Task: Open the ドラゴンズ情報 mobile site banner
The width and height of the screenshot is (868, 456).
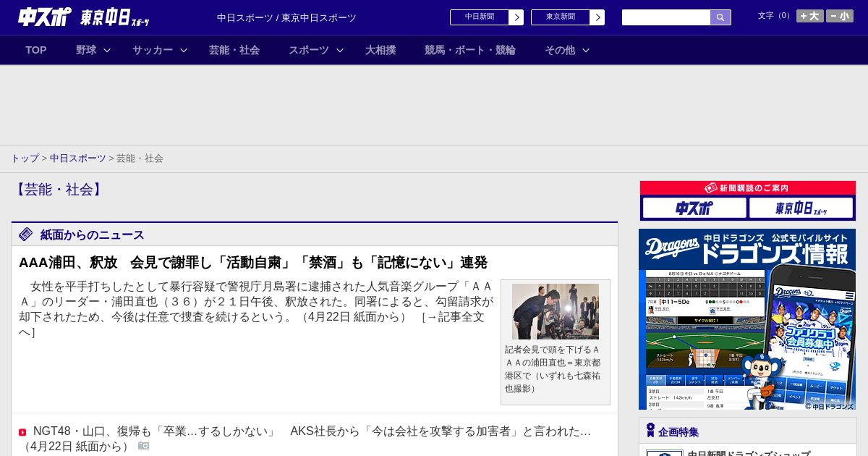Action: pos(747,320)
